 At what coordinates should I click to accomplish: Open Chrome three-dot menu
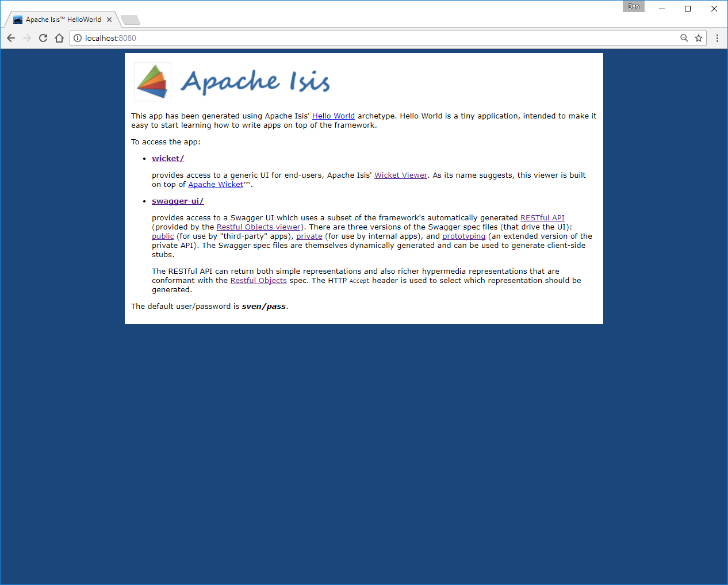point(717,38)
